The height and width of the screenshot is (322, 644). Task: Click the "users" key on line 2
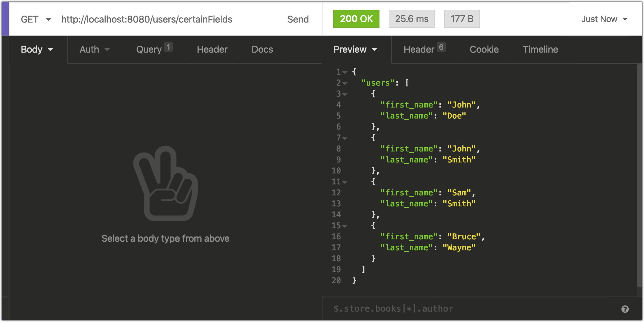click(378, 83)
